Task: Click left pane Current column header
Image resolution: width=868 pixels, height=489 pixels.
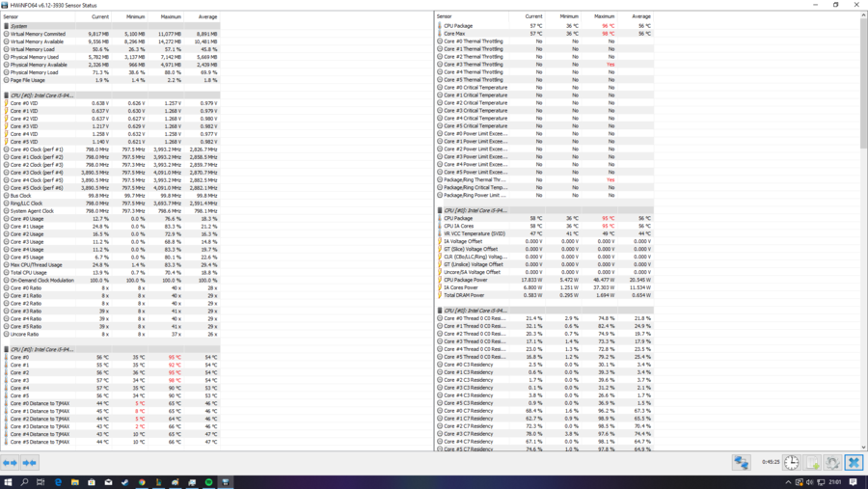Action: pos(93,16)
